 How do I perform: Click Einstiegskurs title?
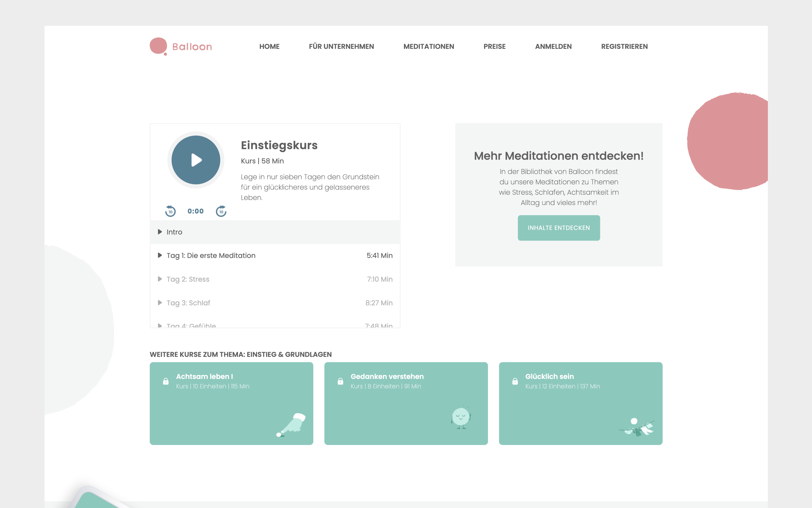pos(279,145)
